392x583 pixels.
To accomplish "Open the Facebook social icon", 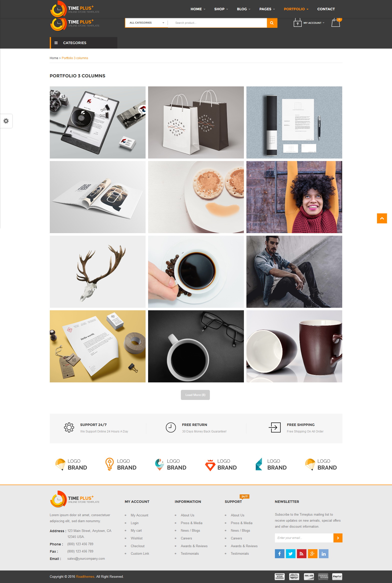I will pyautogui.click(x=279, y=554).
